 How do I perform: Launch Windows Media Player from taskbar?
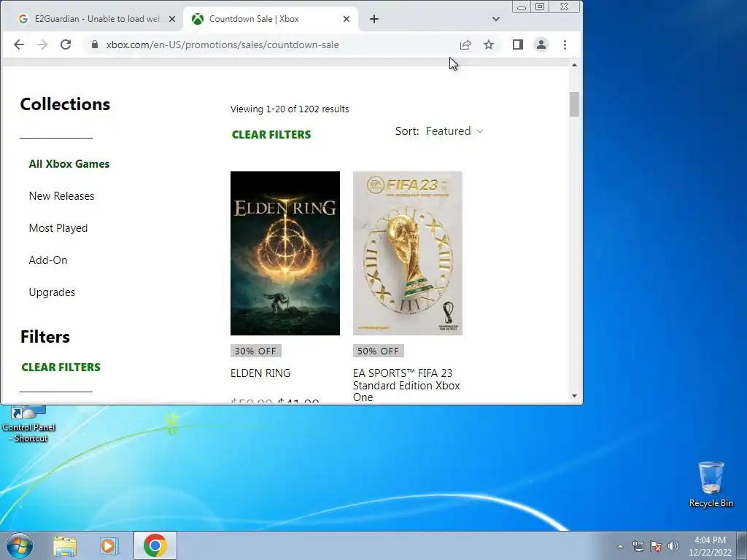tap(108, 546)
